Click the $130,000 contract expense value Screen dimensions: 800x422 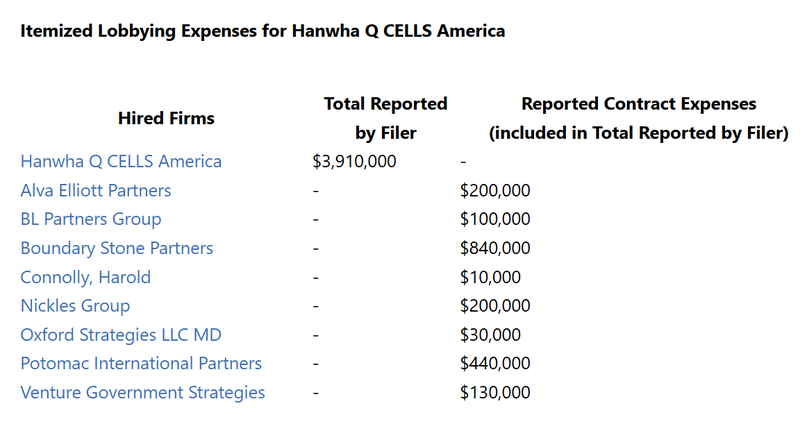[x=495, y=393]
